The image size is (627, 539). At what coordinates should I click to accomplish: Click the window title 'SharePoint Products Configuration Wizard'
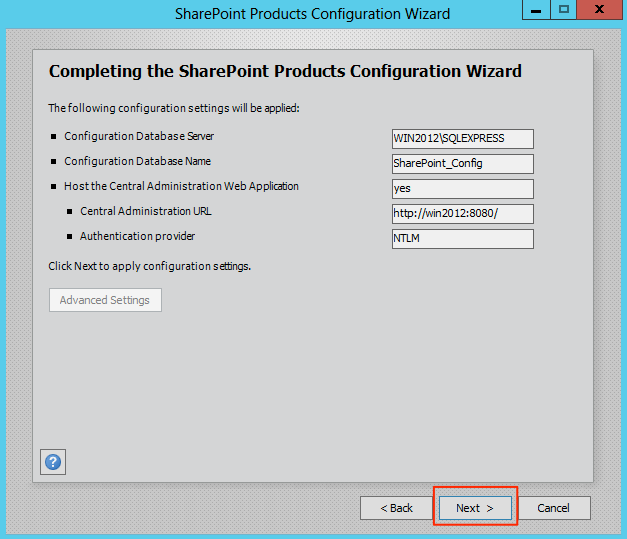pyautogui.click(x=312, y=14)
